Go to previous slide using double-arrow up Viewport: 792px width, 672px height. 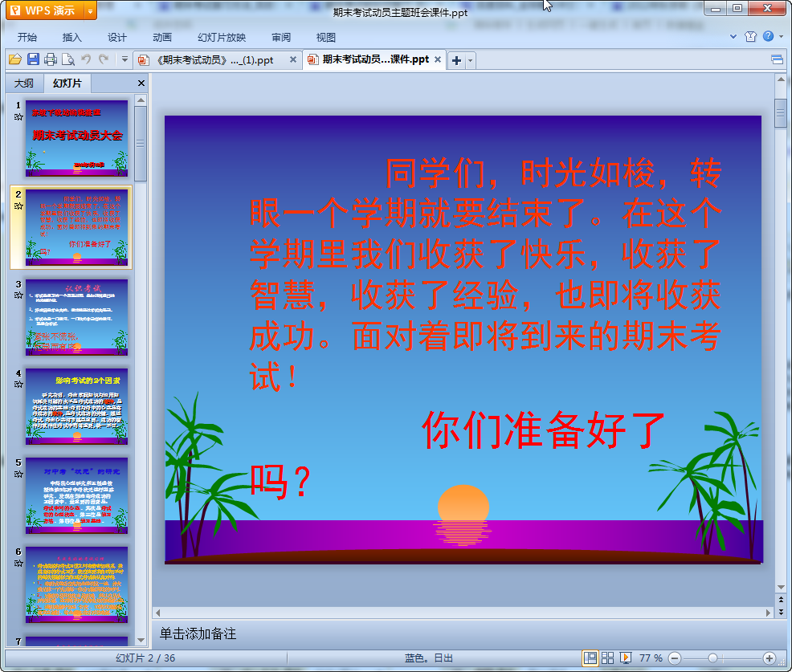tap(781, 600)
